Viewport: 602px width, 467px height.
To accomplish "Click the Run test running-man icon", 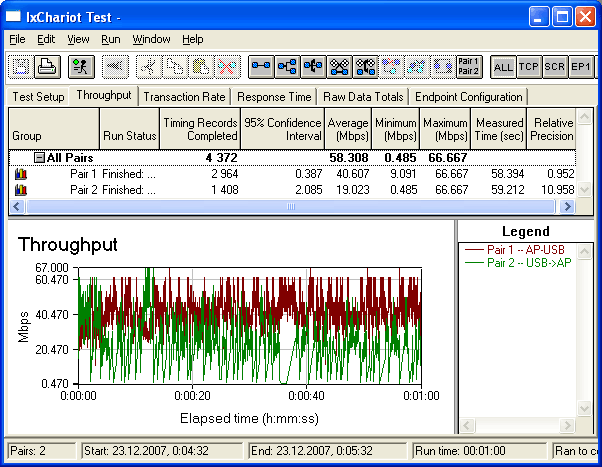I will point(81,67).
